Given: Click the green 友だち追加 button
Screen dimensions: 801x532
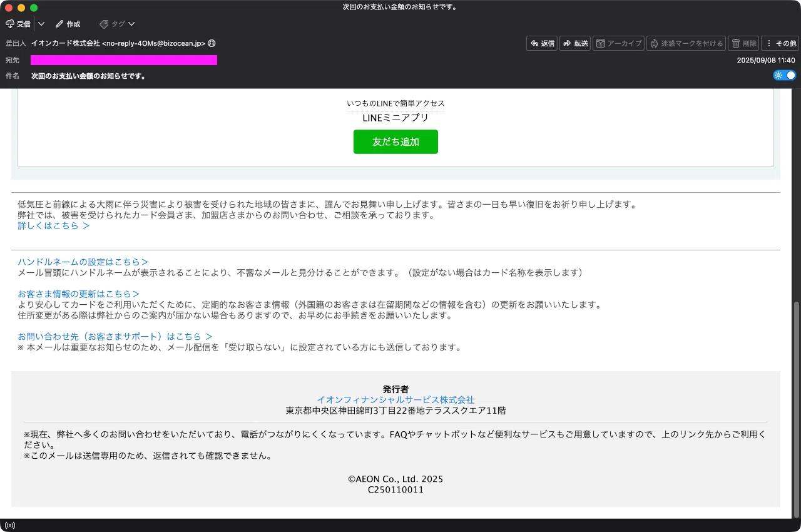Looking at the screenshot, I should (x=395, y=141).
